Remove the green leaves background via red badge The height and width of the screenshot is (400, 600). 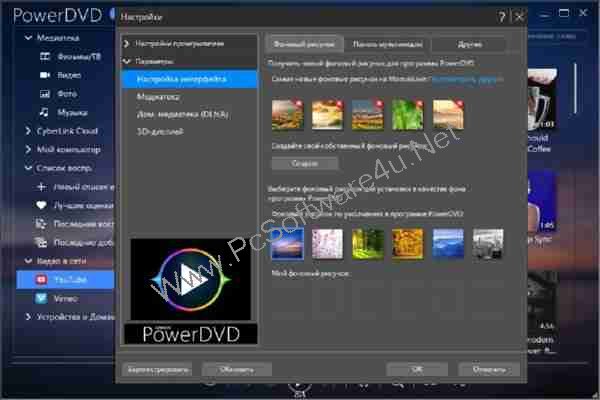coord(419,103)
